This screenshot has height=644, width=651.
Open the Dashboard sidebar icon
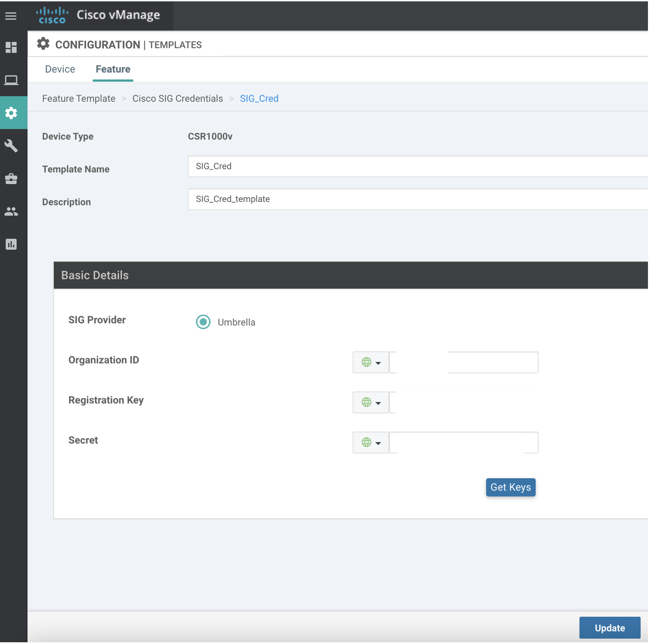(11, 47)
